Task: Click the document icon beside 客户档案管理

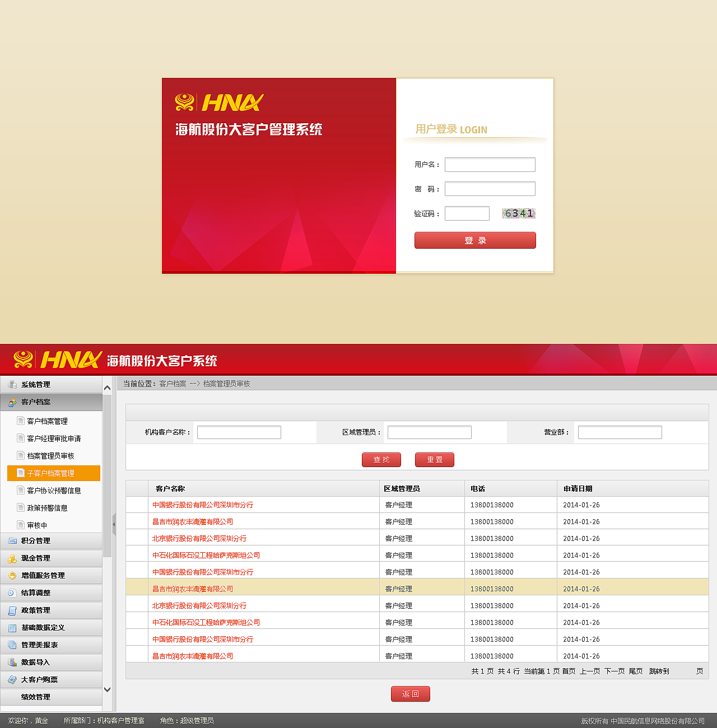Action: pyautogui.click(x=21, y=421)
